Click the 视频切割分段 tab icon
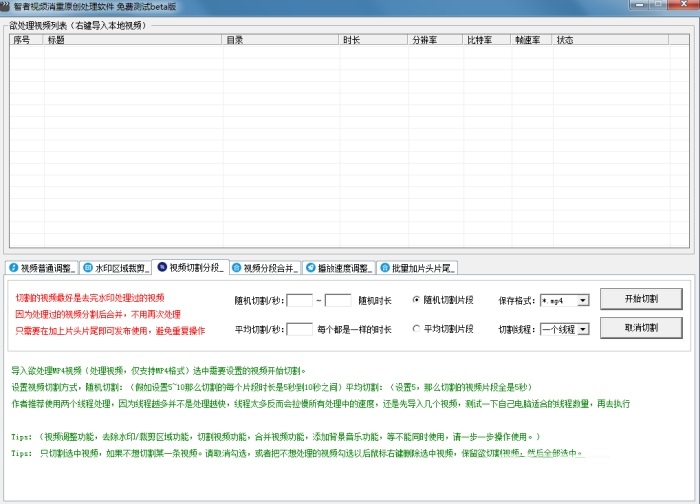The image size is (700, 504). 162,268
